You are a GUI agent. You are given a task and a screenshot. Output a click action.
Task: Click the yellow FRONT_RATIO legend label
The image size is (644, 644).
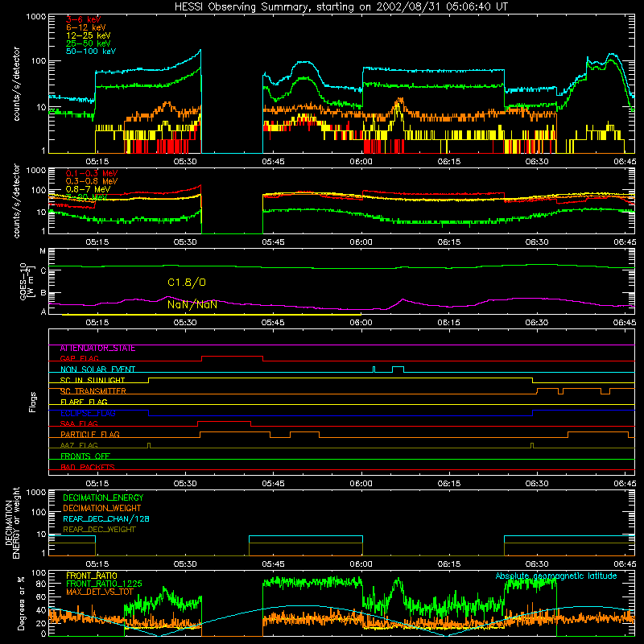(x=92, y=576)
